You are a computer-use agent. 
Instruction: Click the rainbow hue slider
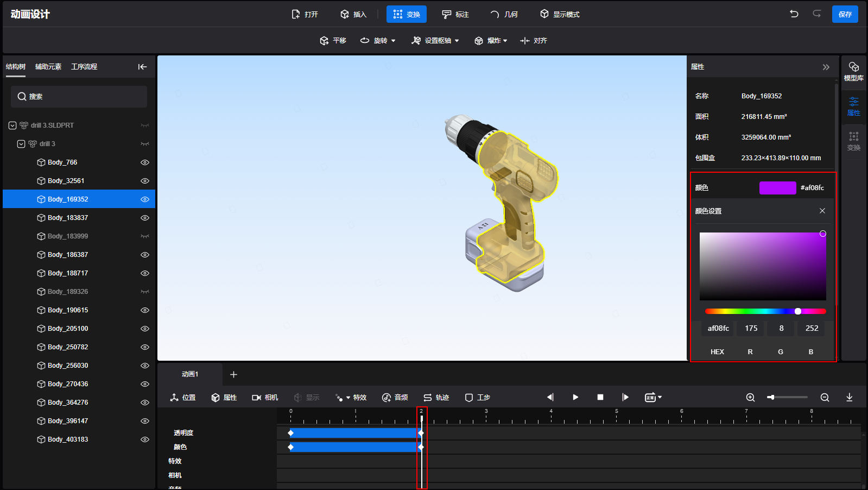pos(765,311)
